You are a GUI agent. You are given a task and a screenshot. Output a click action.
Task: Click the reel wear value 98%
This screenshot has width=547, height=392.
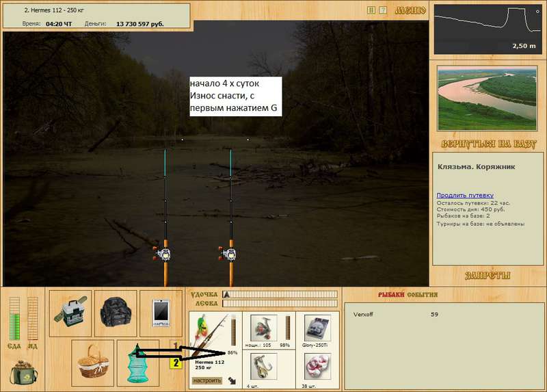(284, 345)
